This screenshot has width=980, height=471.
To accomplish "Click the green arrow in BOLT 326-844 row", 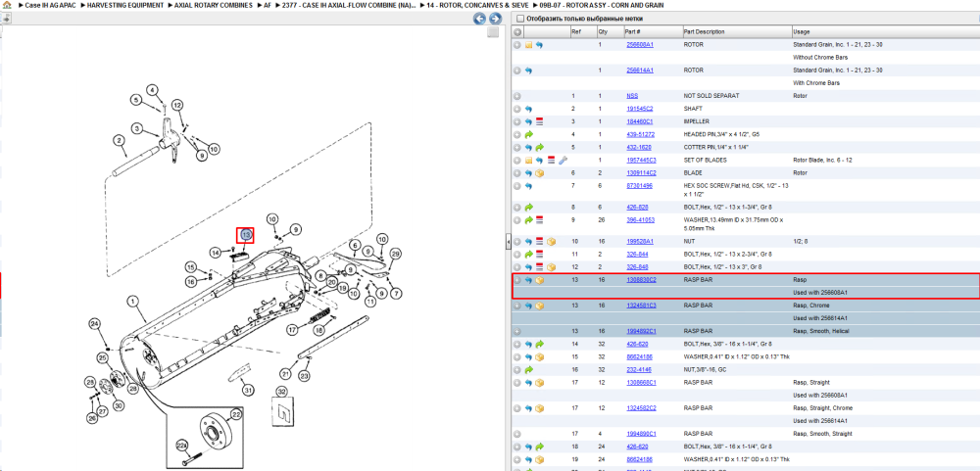I will pos(528,255).
